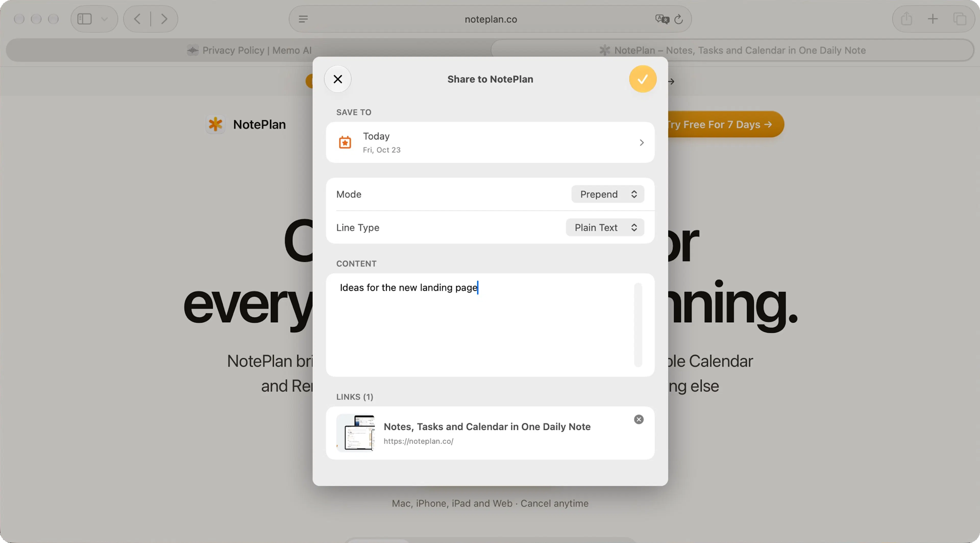Click the 'Mac, iPhone, iPad and Web' text
The height and width of the screenshot is (543, 980).
pyautogui.click(x=452, y=503)
